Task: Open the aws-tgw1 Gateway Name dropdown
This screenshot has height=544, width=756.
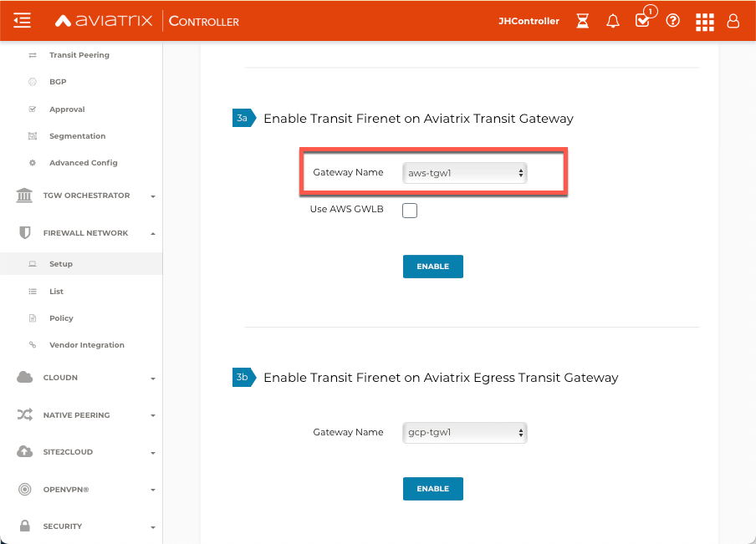Action: (464, 173)
